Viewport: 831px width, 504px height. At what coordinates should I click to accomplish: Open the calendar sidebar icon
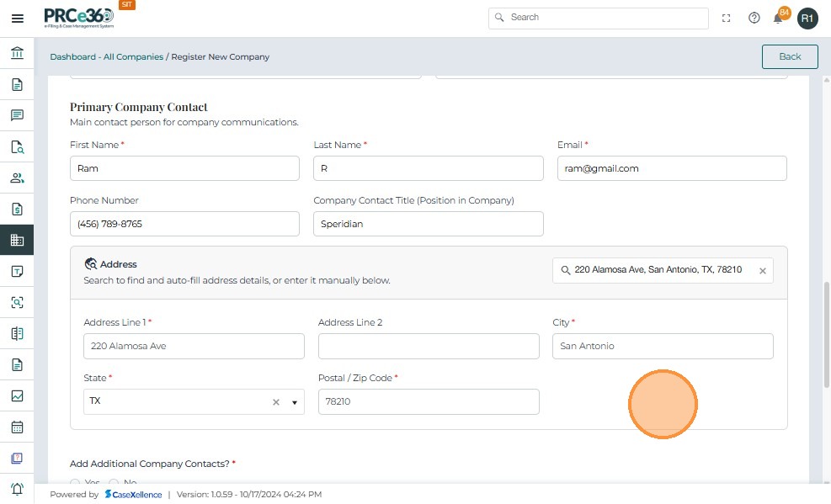pyautogui.click(x=17, y=427)
